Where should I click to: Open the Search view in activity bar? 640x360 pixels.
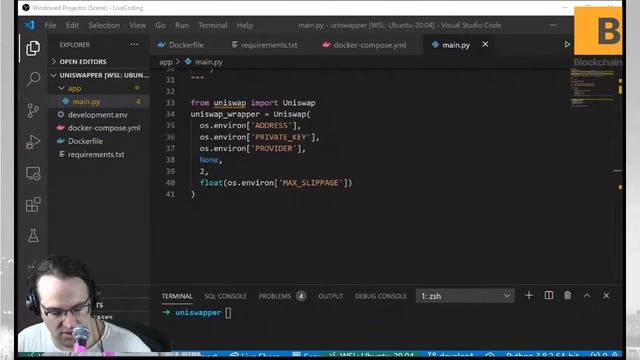[x=33, y=79]
